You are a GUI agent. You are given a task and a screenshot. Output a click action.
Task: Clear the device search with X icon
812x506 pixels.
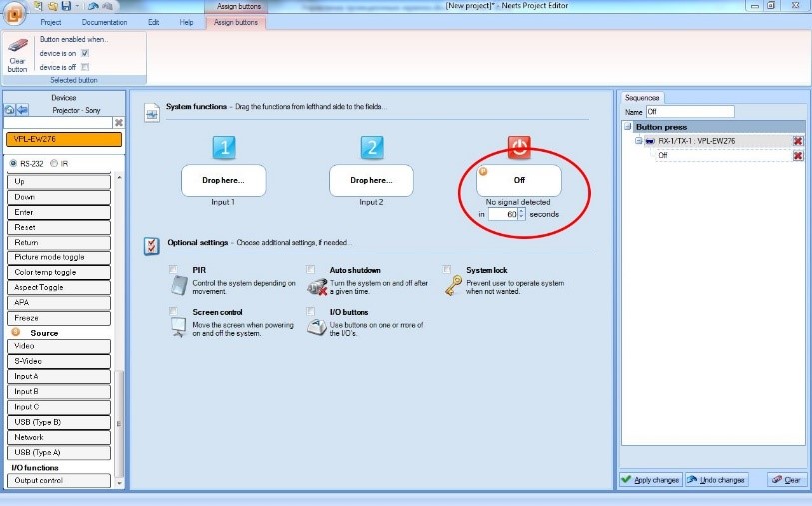tap(118, 122)
